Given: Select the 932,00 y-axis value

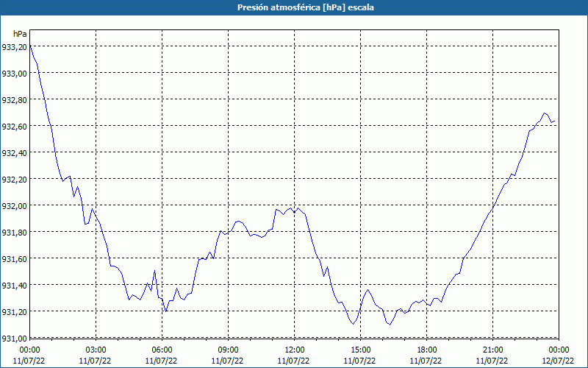Looking at the screenshot, I should click(x=15, y=206).
